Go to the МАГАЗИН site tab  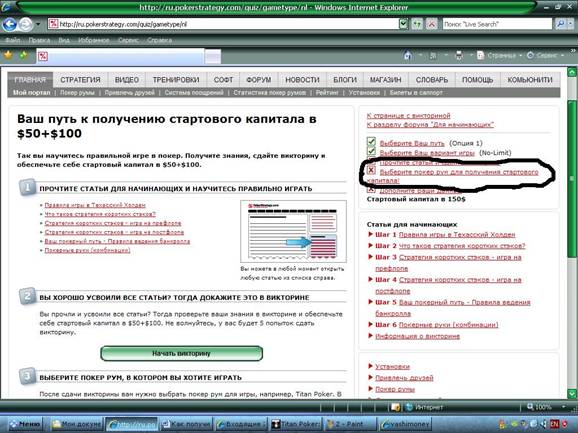pos(386,80)
